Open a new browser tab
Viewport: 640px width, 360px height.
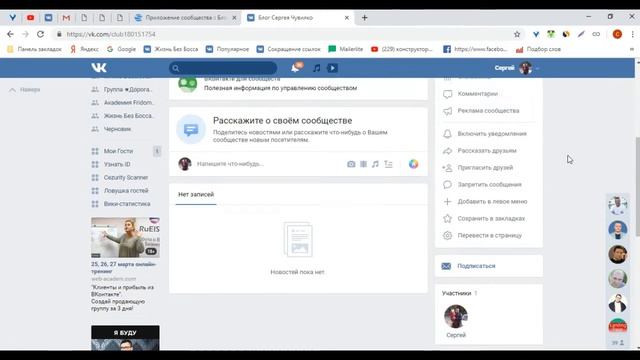click(x=364, y=18)
